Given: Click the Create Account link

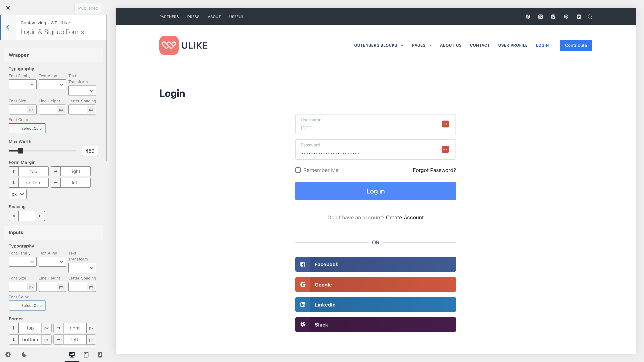Looking at the screenshot, I should click(404, 217).
